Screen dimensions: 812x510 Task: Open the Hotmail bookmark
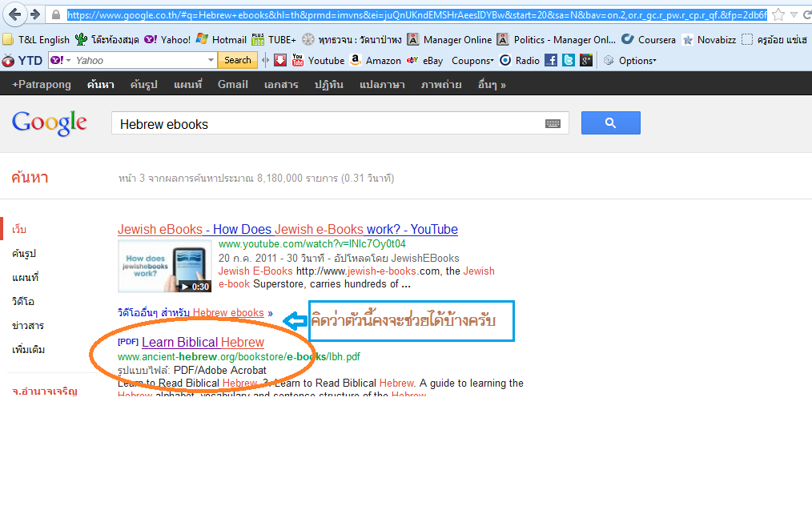click(x=222, y=39)
